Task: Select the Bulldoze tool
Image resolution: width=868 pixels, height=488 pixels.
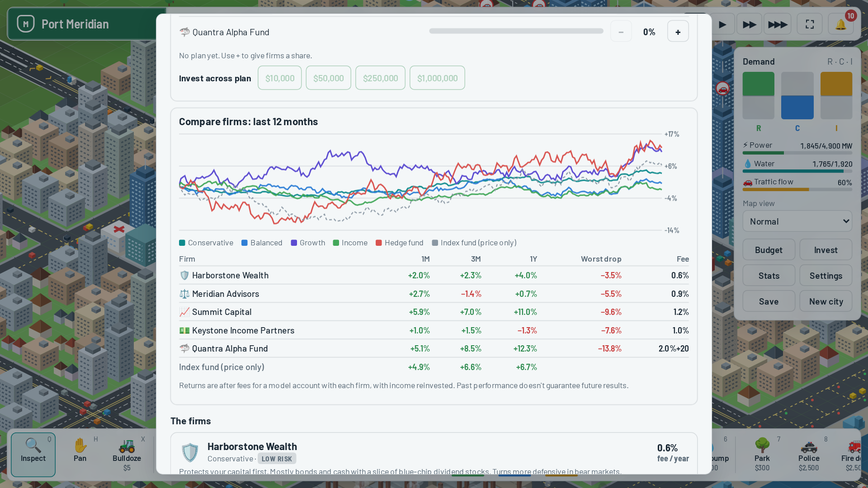Action: coord(127,455)
